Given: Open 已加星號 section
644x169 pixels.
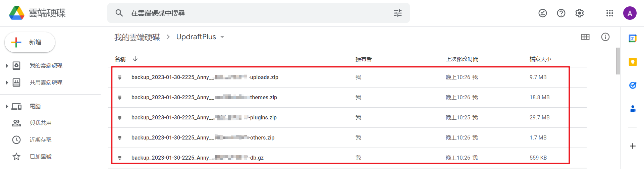Looking at the screenshot, I should (x=41, y=157).
